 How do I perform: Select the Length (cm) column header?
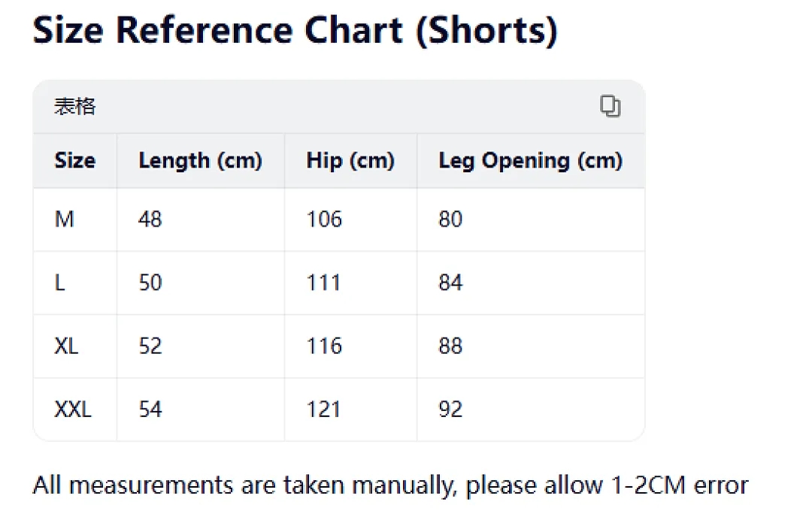(x=201, y=161)
